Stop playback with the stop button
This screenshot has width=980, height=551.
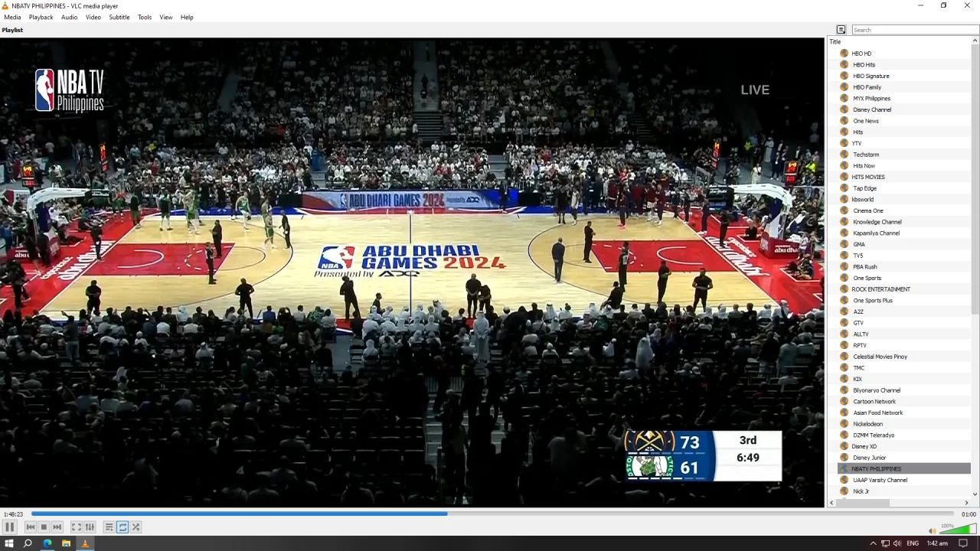[x=44, y=527]
